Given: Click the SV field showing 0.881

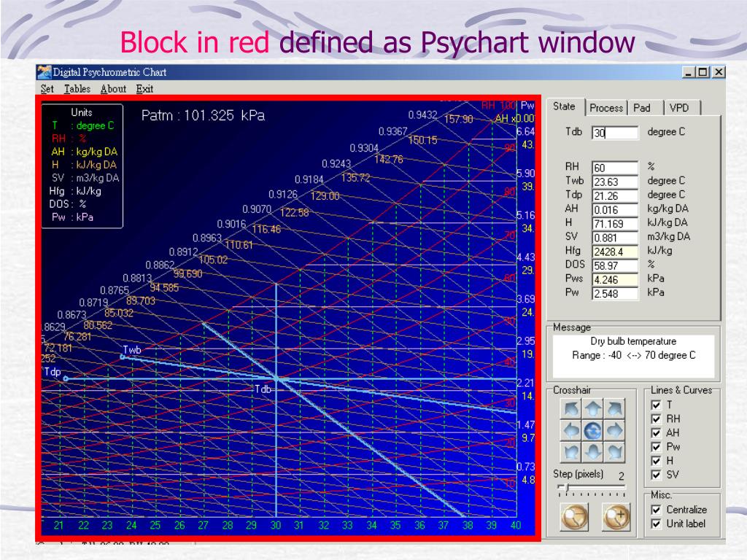Looking at the screenshot, I should (x=615, y=238).
